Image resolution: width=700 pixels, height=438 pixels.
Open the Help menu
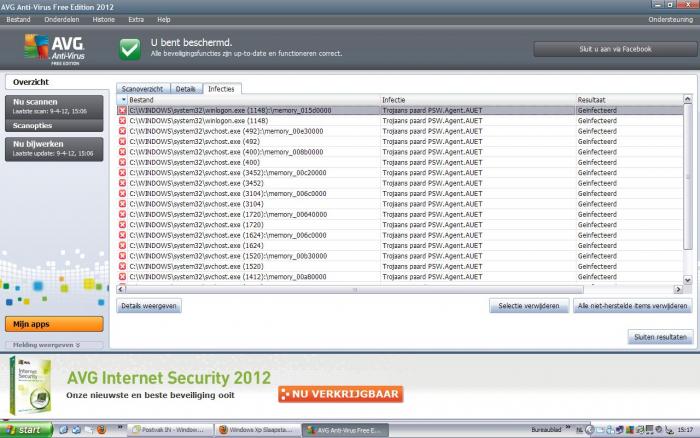(164, 20)
